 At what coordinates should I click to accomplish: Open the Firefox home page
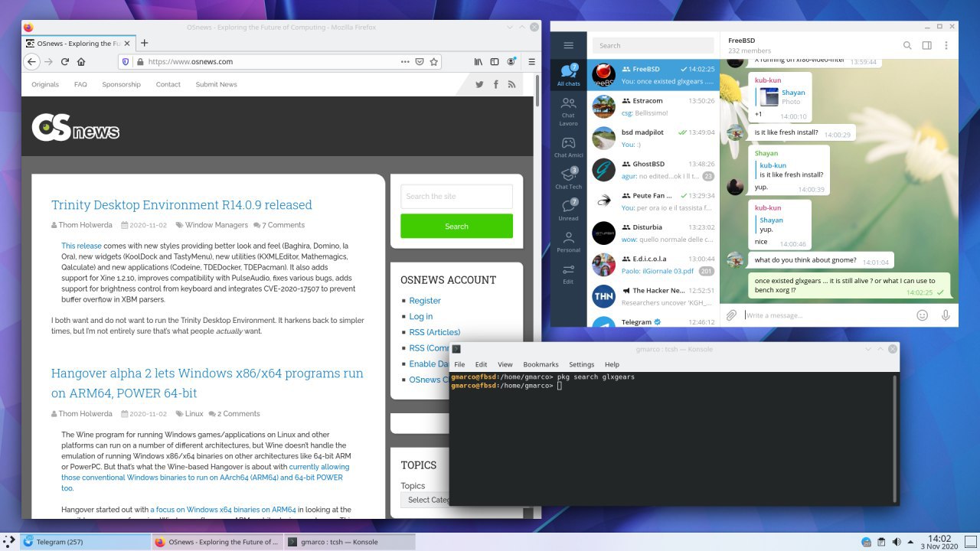click(x=81, y=62)
